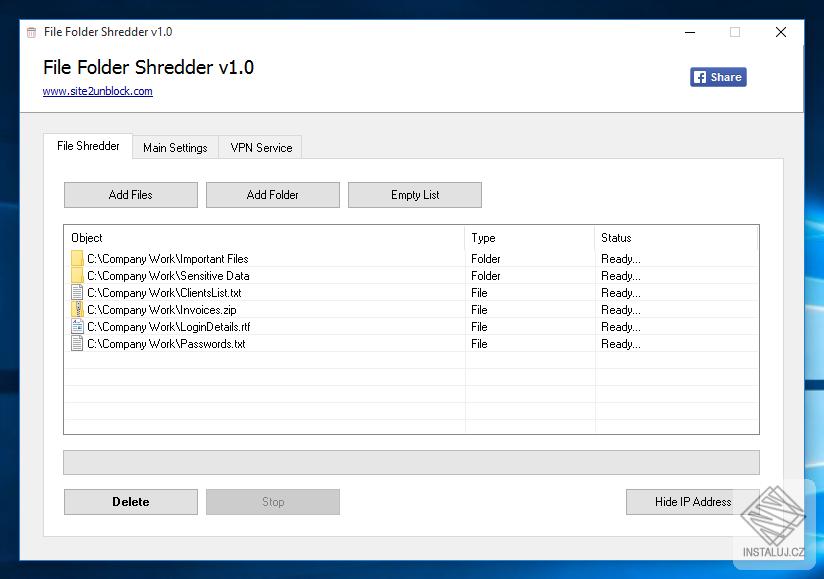Viewport: 824px width, 579px height.
Task: Click the Add Files button
Action: click(130, 194)
